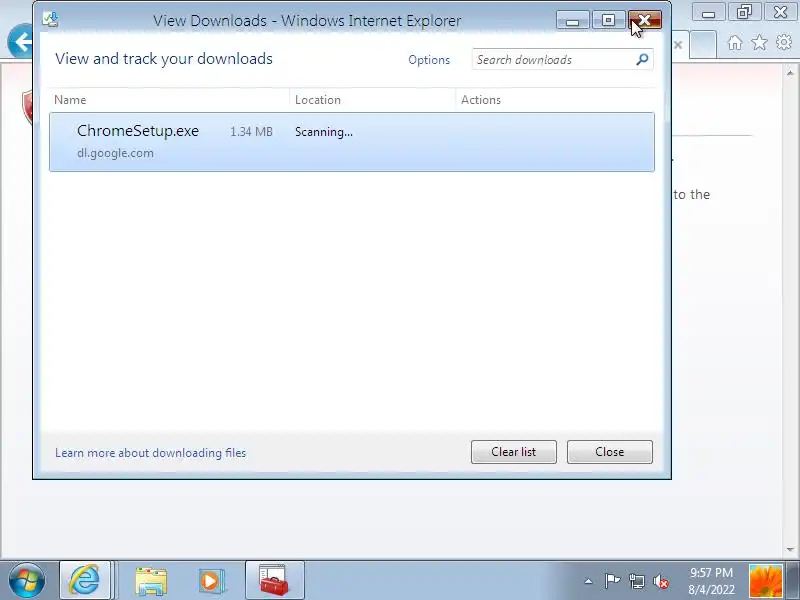Click the flower icon at taskbar end
Viewport: 800px width, 600px height.
765,581
